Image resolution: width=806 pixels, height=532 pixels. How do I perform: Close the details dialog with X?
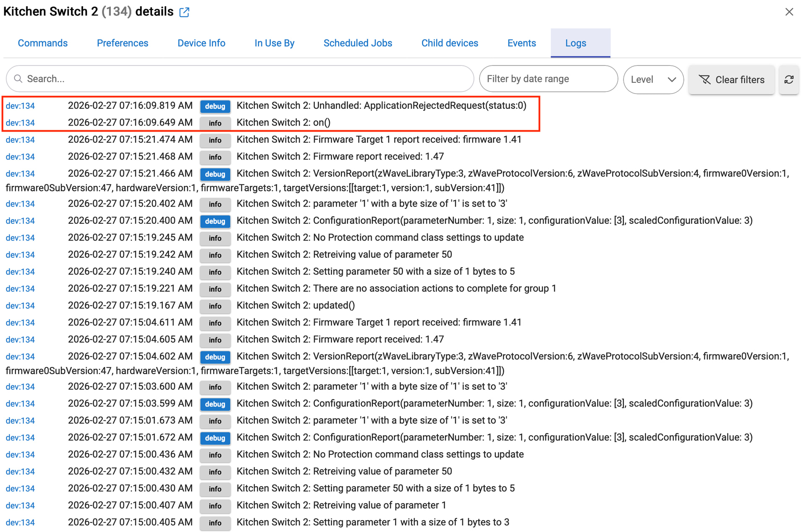click(789, 12)
